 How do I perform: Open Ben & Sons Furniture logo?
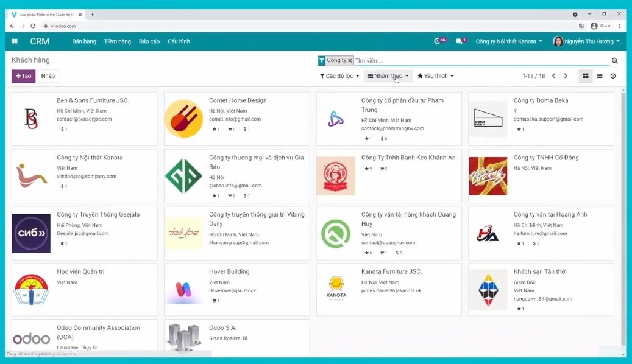[x=31, y=119]
